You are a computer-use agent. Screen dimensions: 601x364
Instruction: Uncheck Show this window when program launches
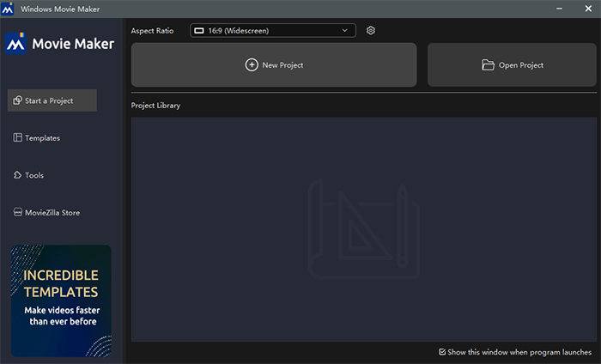tap(442, 352)
